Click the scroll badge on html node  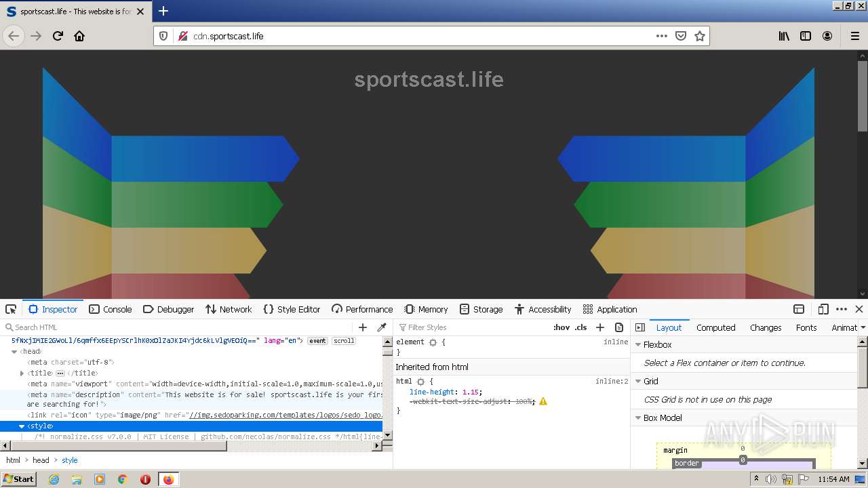click(x=344, y=341)
